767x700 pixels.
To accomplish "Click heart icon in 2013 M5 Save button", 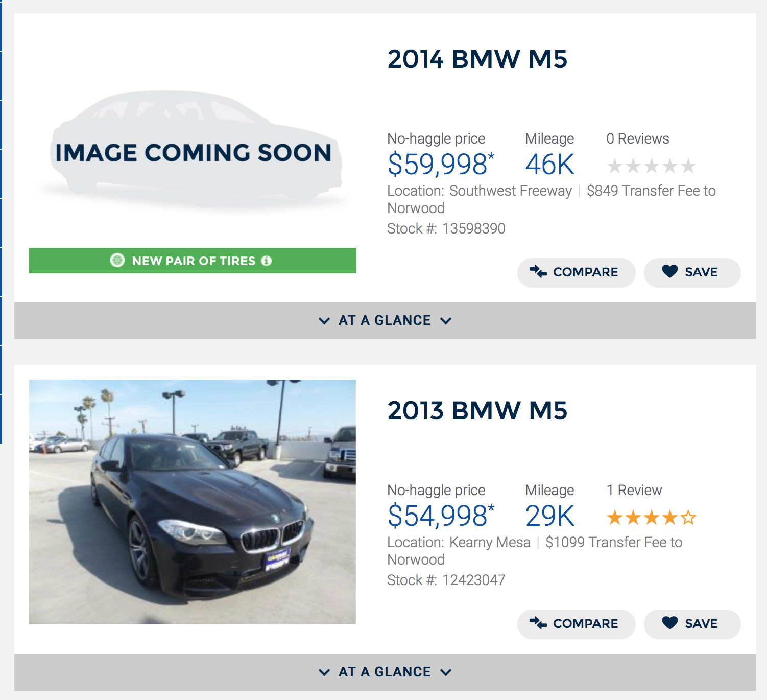I will 670,623.
